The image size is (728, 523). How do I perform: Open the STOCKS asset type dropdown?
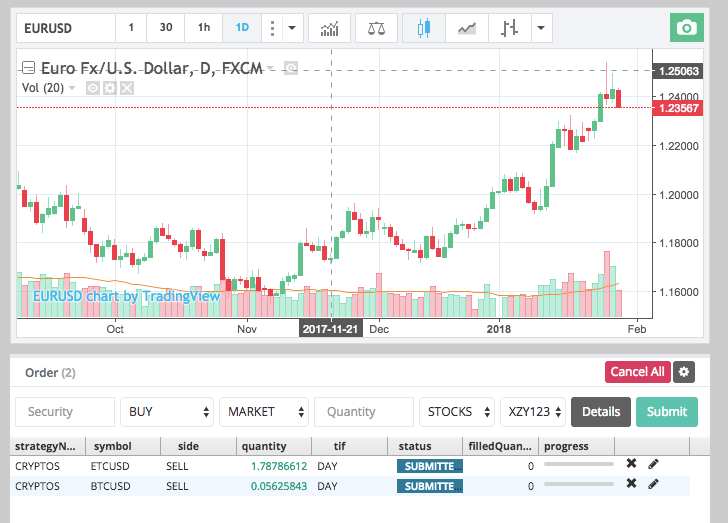click(x=456, y=411)
